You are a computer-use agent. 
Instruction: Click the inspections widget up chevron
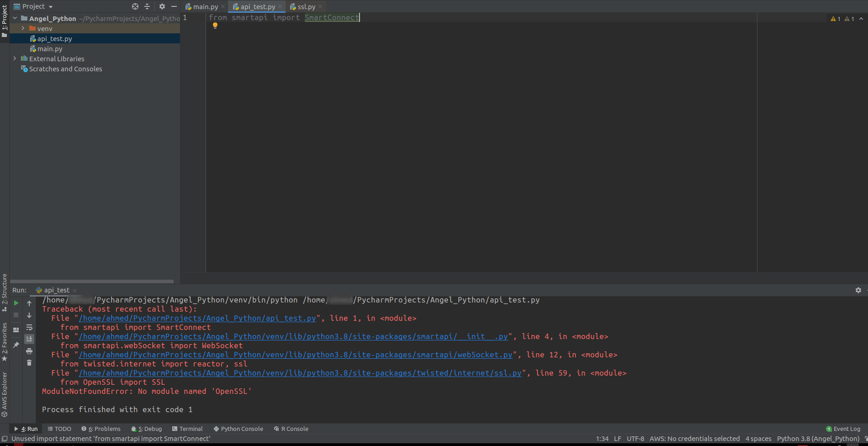click(861, 19)
